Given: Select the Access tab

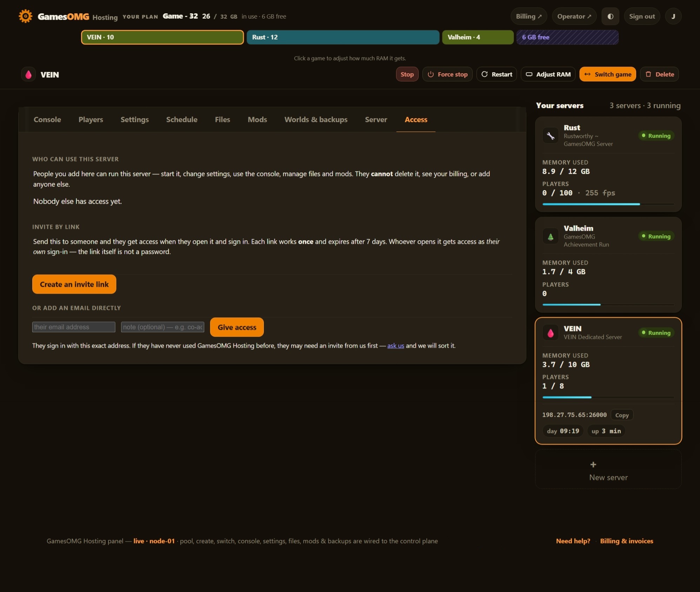Looking at the screenshot, I should [416, 120].
